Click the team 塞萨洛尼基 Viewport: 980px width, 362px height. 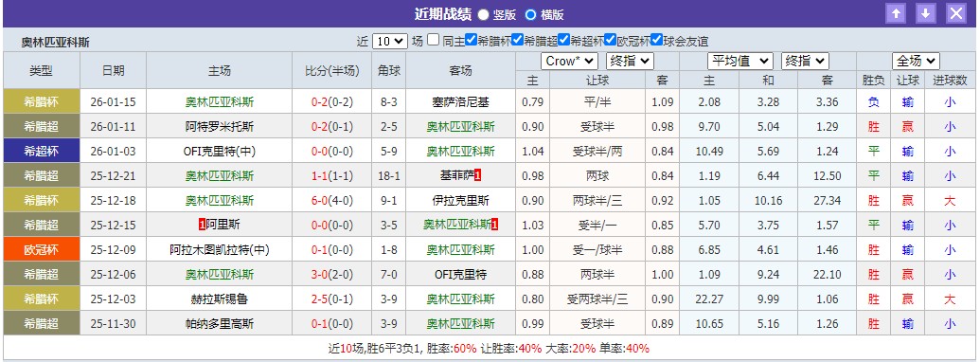(x=460, y=102)
